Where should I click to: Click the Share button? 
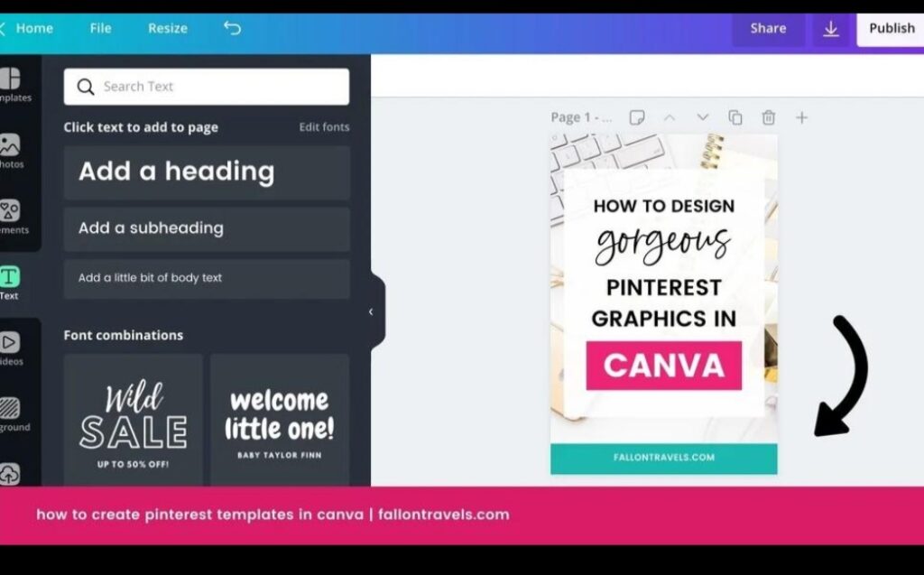pyautogui.click(x=768, y=28)
